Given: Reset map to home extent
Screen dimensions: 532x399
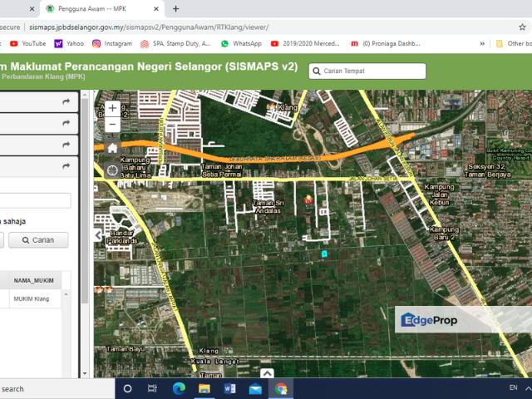Looking at the screenshot, I should (112, 148).
